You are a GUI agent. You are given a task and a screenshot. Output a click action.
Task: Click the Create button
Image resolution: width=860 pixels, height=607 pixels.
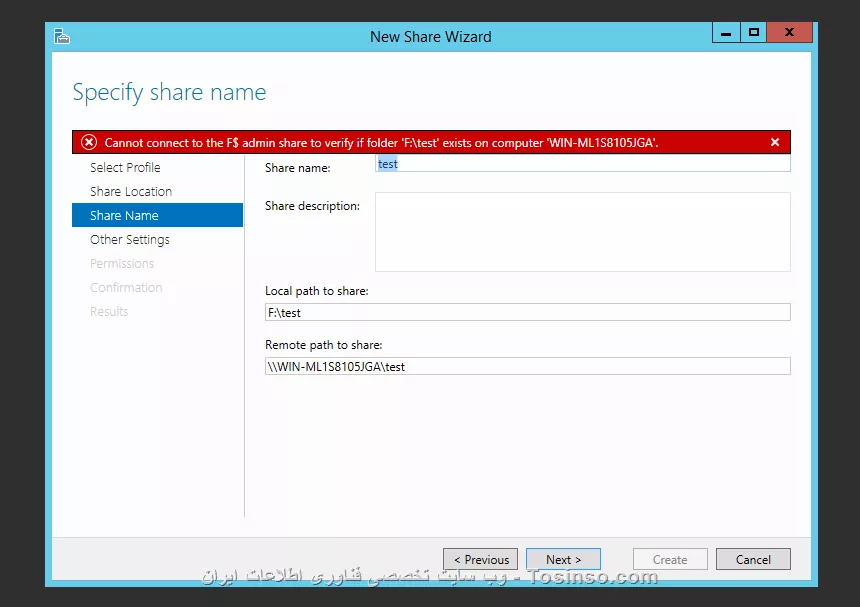(x=670, y=559)
